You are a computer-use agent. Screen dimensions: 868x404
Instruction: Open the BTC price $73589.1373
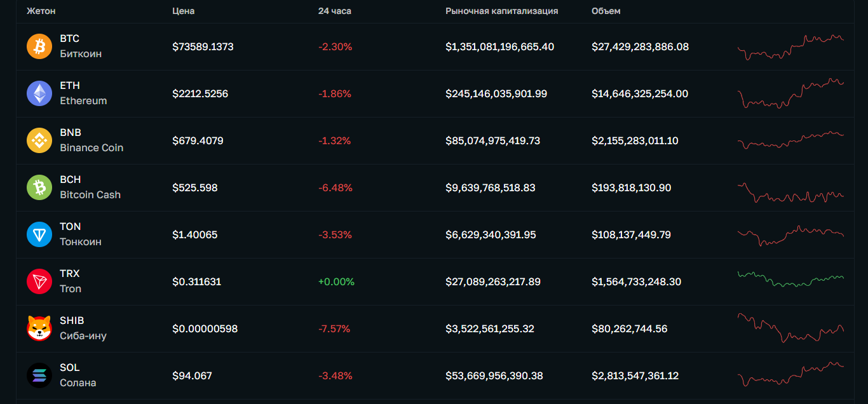tap(203, 46)
